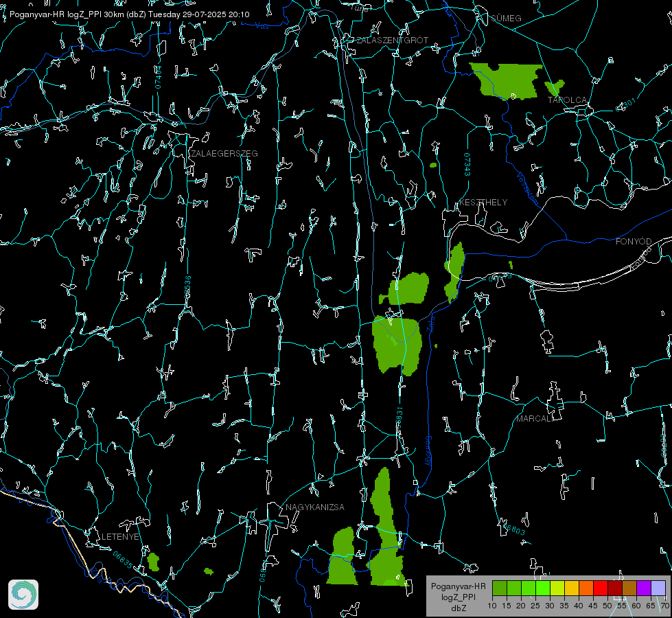
Task: Select the 45-50 dBZ bright red swatch
Action: pos(601,588)
